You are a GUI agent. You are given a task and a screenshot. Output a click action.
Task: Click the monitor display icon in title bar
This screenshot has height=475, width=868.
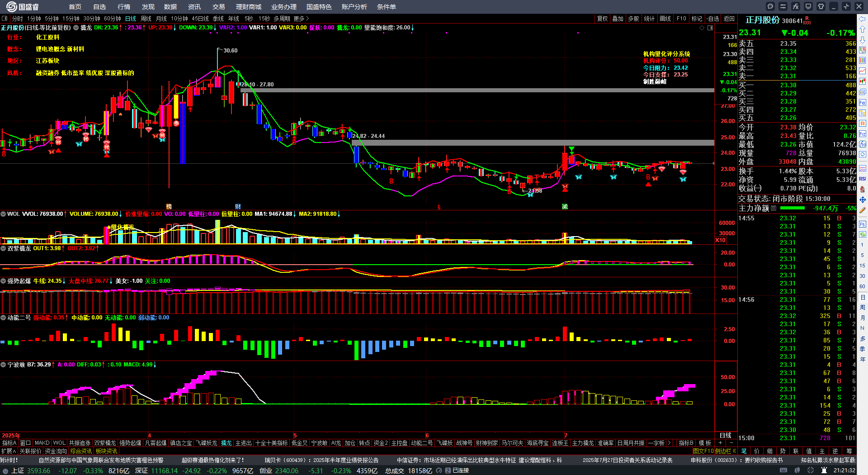808,6
